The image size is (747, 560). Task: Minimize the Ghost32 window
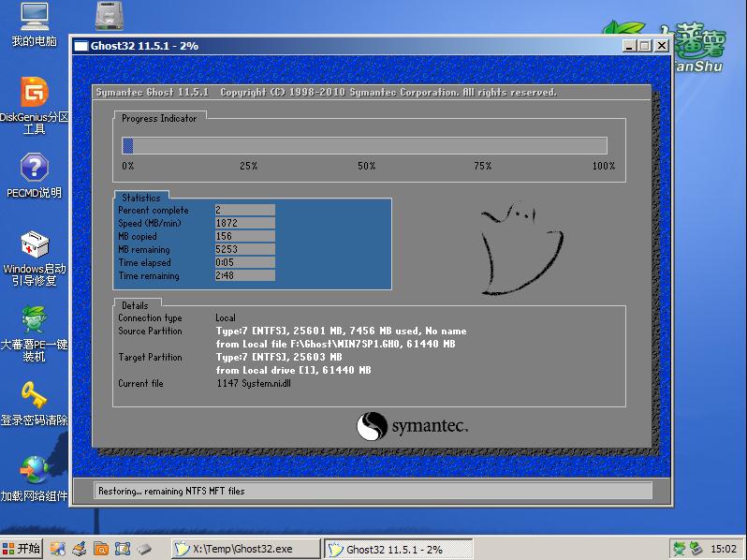pyautogui.click(x=630, y=46)
